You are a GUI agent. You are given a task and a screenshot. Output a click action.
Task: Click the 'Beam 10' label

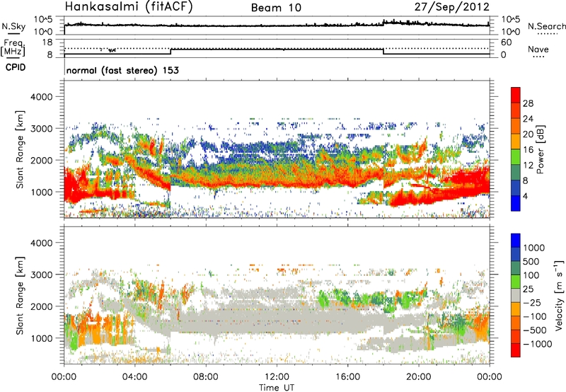click(276, 8)
